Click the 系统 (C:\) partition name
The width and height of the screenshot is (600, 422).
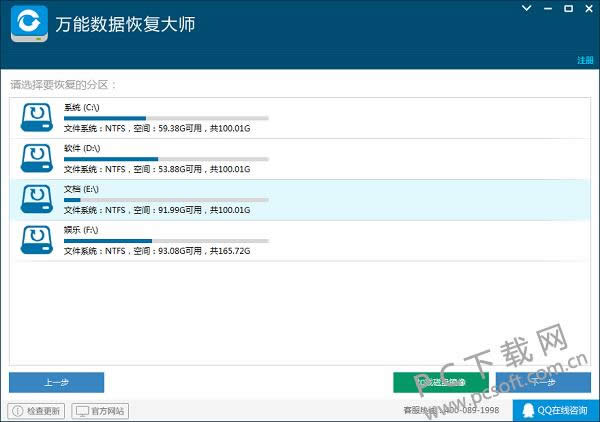82,108
